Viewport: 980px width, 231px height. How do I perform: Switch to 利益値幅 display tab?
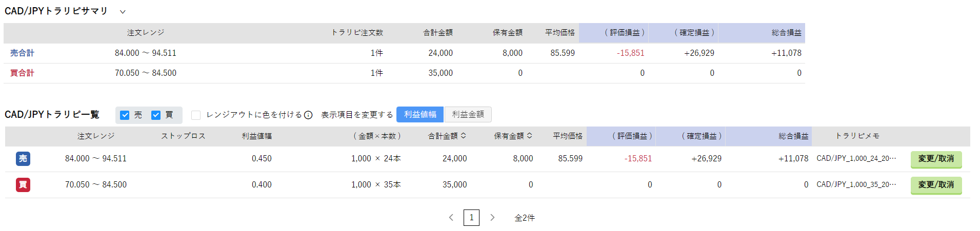pos(420,115)
